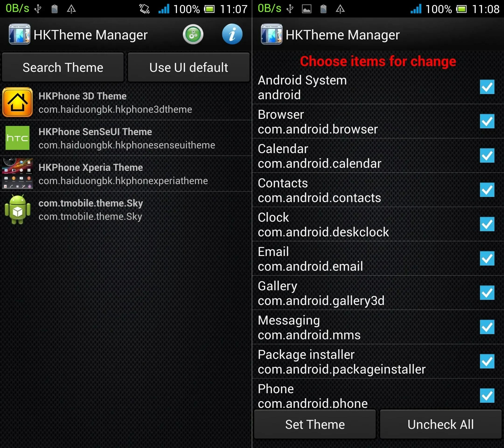Tap the HKTheme Manager logo on left screen

click(20, 34)
